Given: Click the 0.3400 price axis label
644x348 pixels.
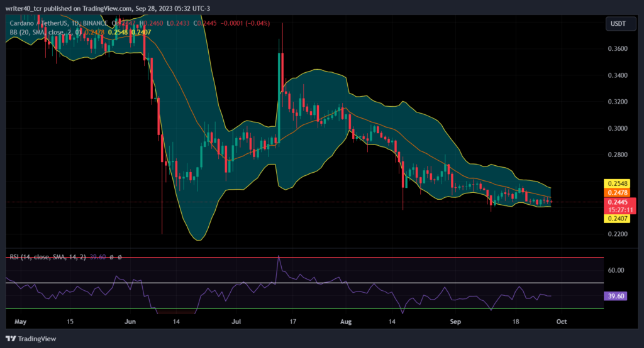Looking at the screenshot, I should pyautogui.click(x=618, y=75).
